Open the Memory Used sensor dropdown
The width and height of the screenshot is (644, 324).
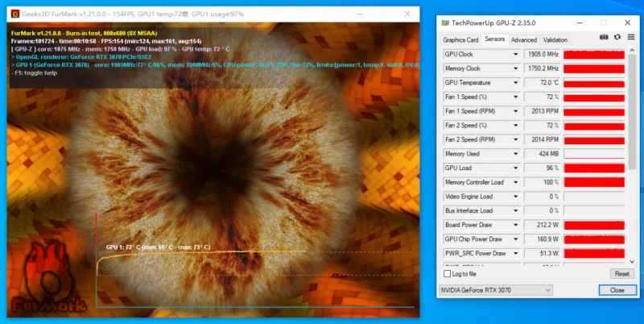[515, 154]
